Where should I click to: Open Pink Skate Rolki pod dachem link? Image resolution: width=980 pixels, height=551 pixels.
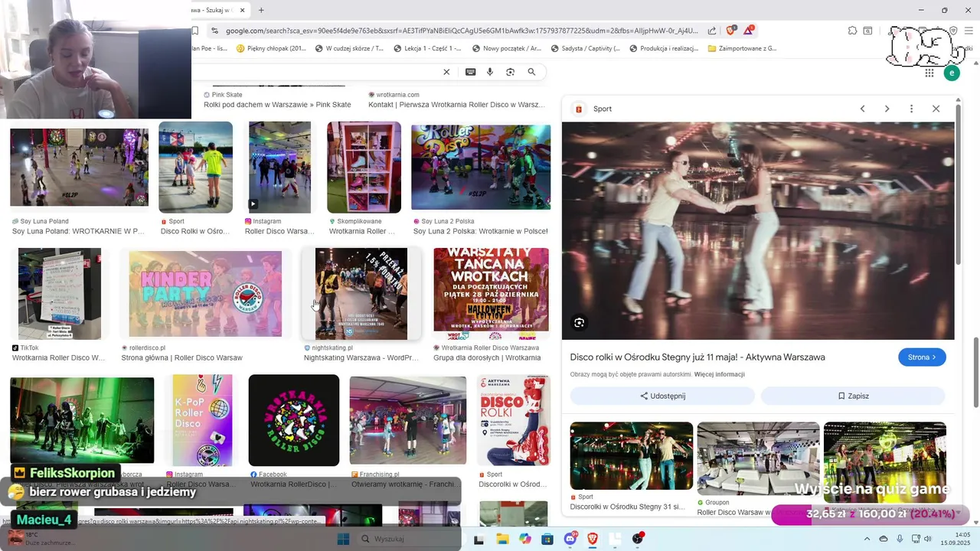click(x=277, y=105)
